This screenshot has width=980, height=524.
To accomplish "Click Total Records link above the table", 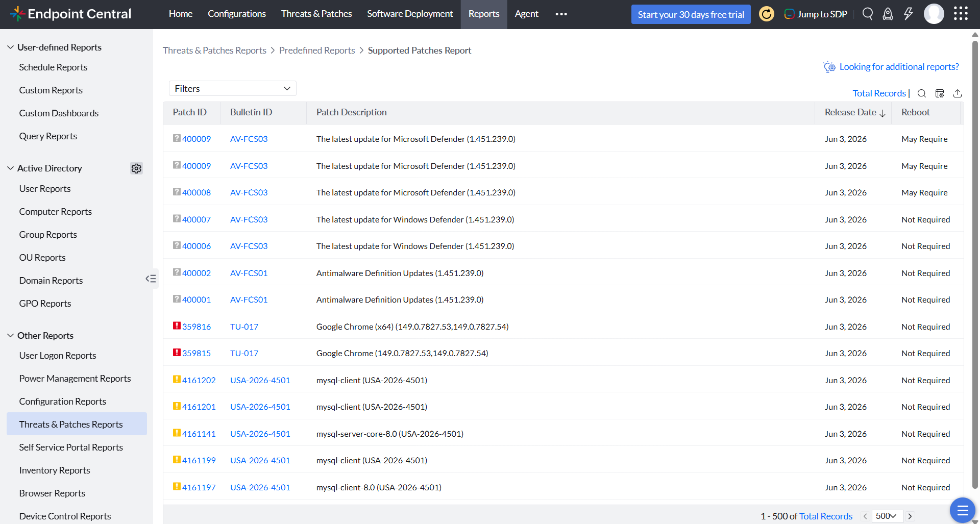I will [x=879, y=93].
